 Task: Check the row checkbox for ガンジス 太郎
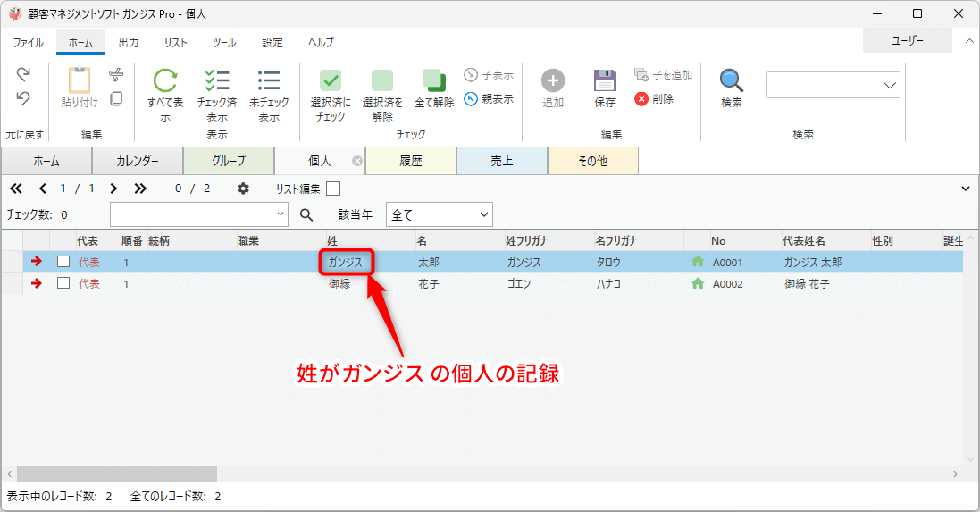(63, 262)
